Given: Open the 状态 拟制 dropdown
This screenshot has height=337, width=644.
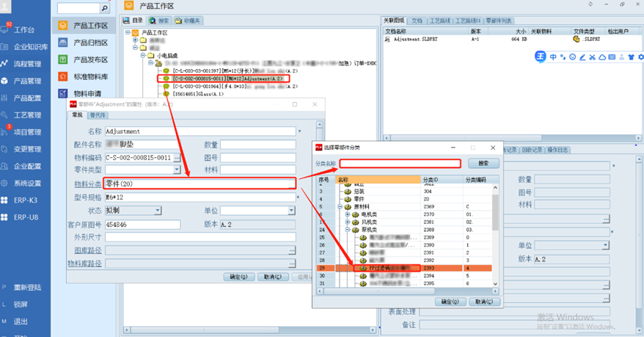Looking at the screenshot, I should pos(157,211).
